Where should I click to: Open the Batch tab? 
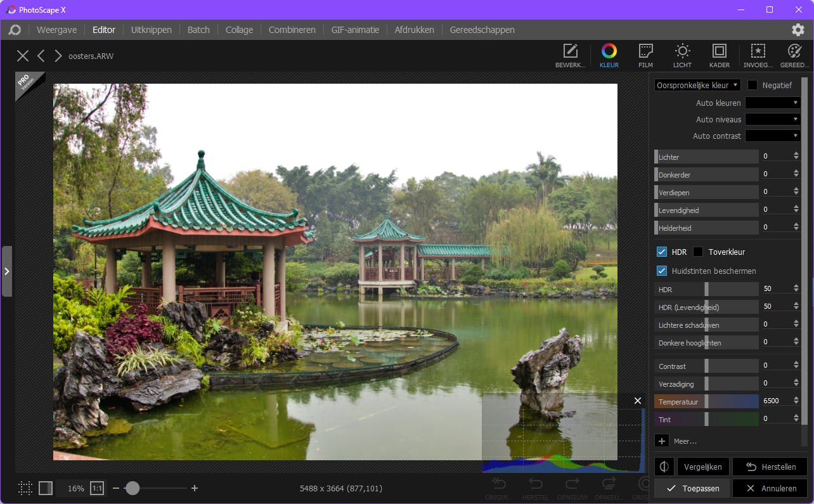[198, 30]
